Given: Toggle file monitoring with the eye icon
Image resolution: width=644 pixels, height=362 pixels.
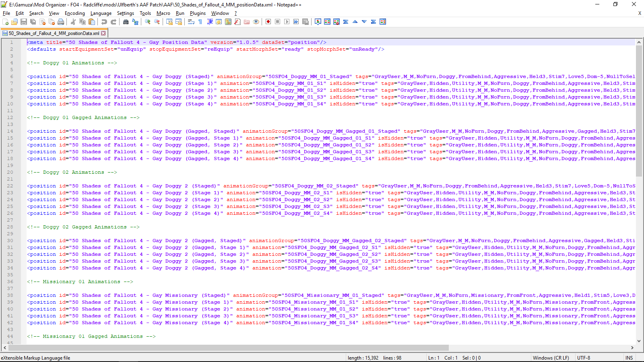Looking at the screenshot, I should [256, 22].
